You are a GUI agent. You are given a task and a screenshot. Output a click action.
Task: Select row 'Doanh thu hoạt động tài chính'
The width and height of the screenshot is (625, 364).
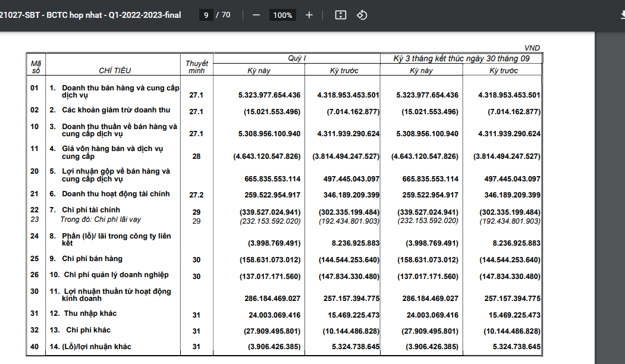click(x=116, y=194)
